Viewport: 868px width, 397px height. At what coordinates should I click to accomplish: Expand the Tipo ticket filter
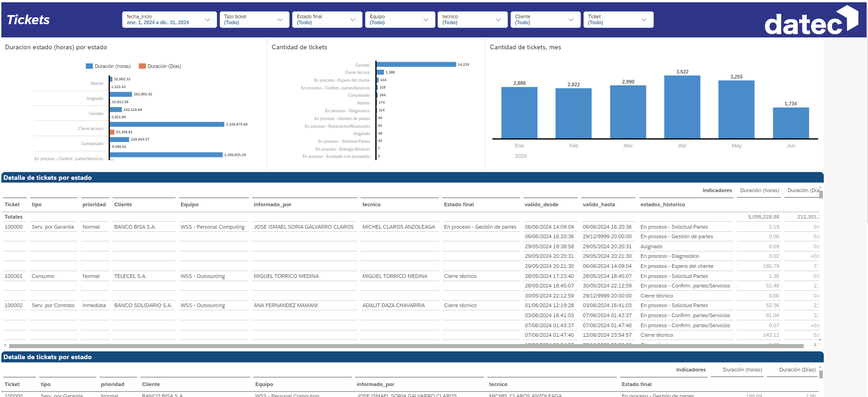click(x=254, y=20)
